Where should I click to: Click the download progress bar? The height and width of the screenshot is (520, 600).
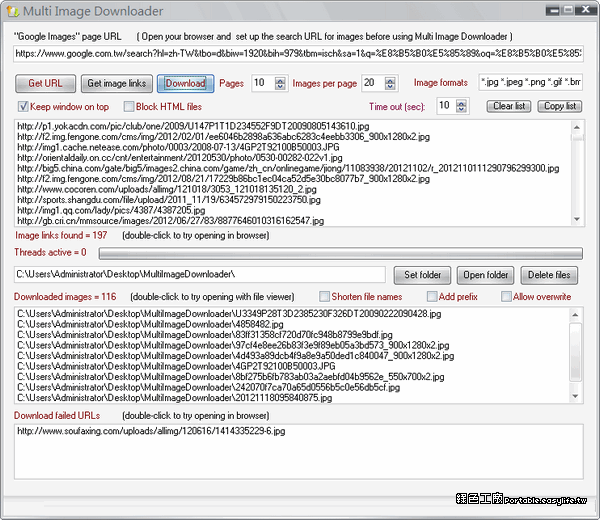point(341,253)
